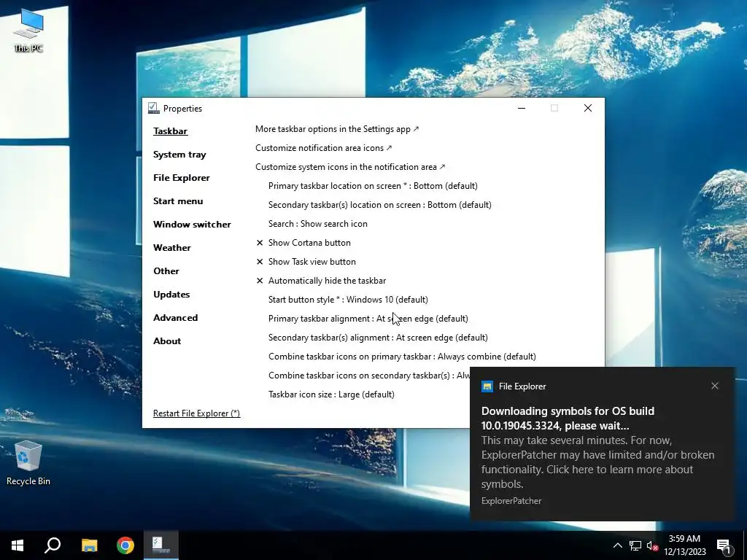Change Taskbar icon size setting

point(331,394)
